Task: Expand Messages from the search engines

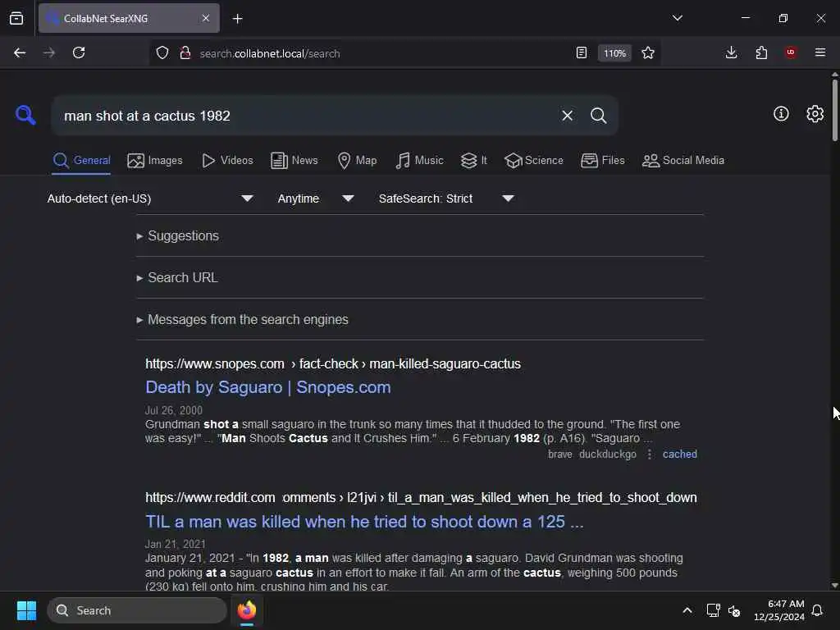Action: [242, 319]
